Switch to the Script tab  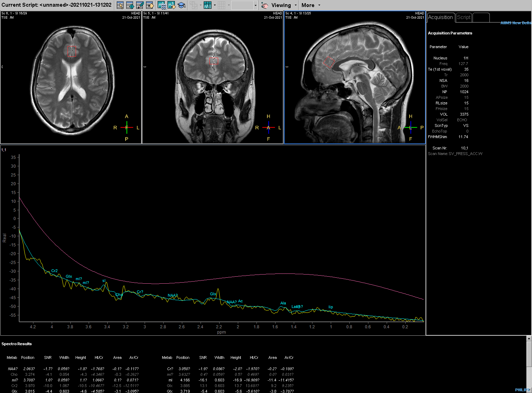click(x=463, y=17)
